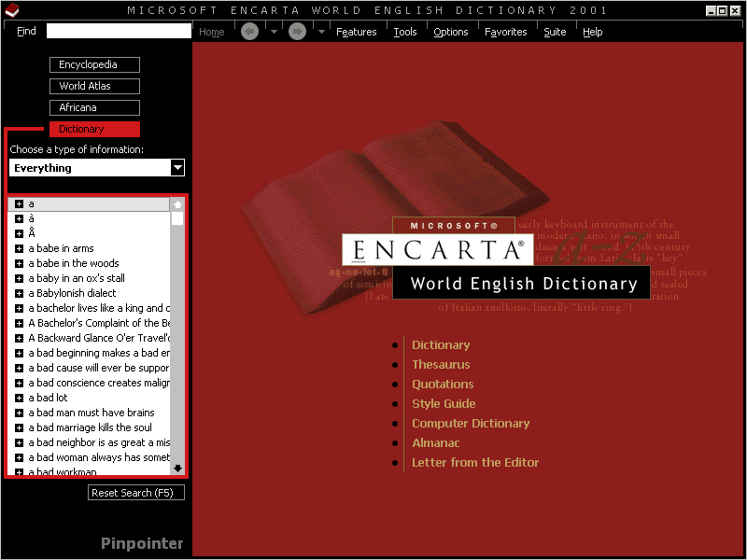Screen dimensions: 747x560
Task: Click word list scrollbar down arrow
Action: pyautogui.click(x=177, y=469)
